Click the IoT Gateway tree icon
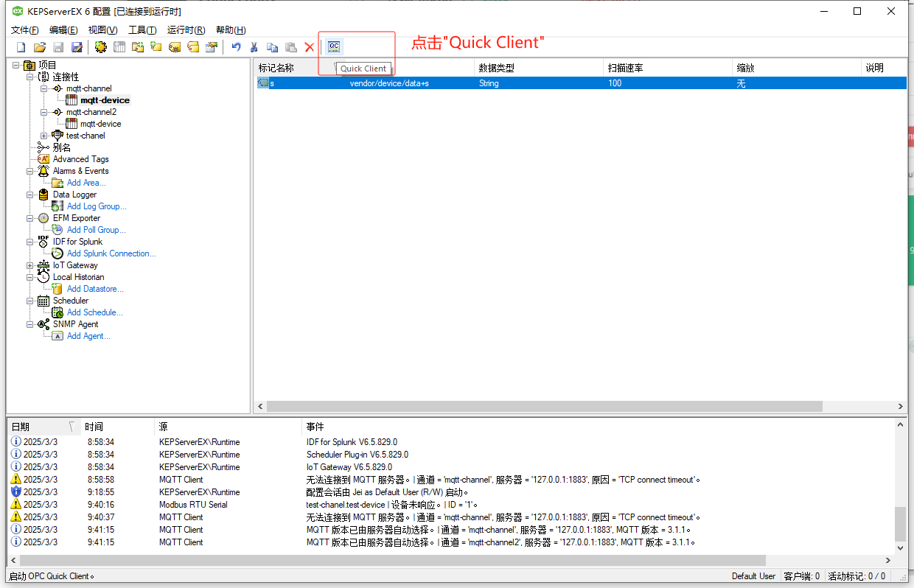914x588 pixels. point(43,265)
